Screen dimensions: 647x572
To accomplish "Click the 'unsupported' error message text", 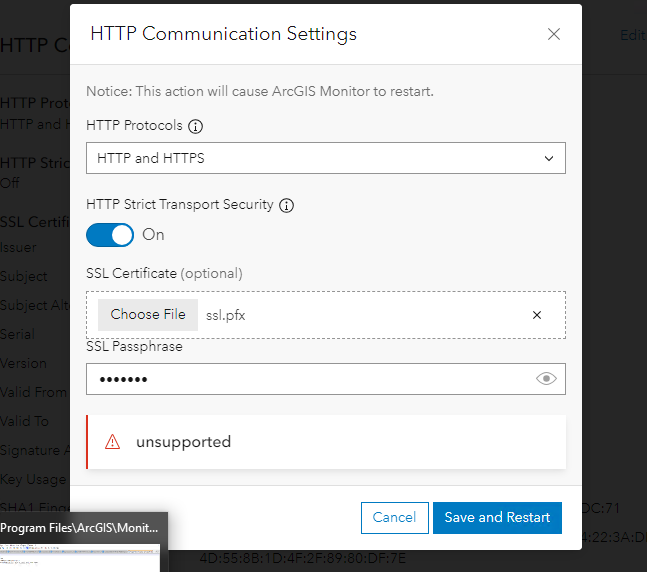I will tap(183, 442).
